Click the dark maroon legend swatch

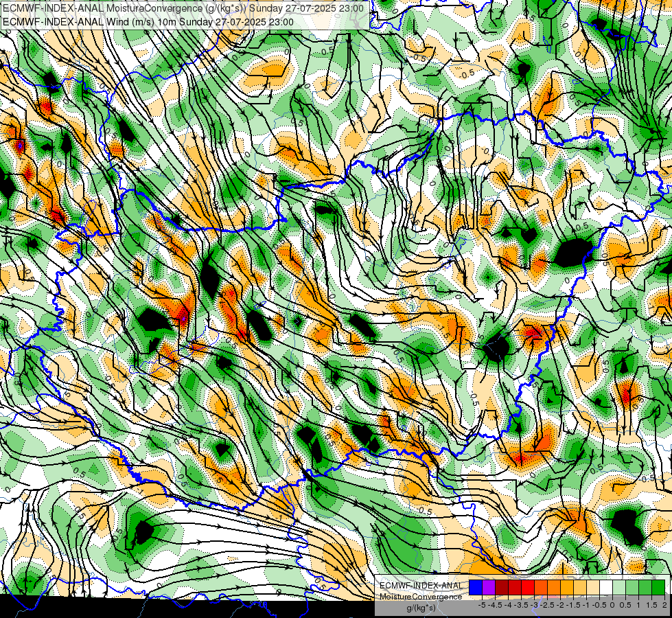pos(502,587)
